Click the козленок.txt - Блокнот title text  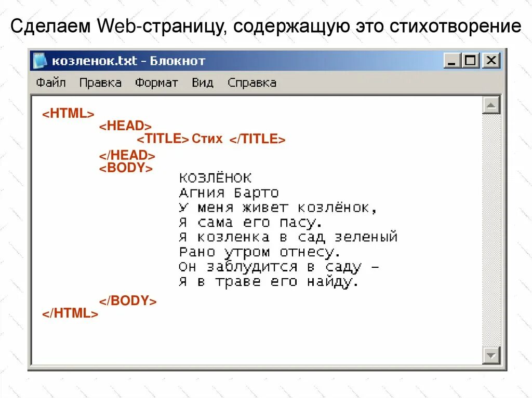point(129,61)
